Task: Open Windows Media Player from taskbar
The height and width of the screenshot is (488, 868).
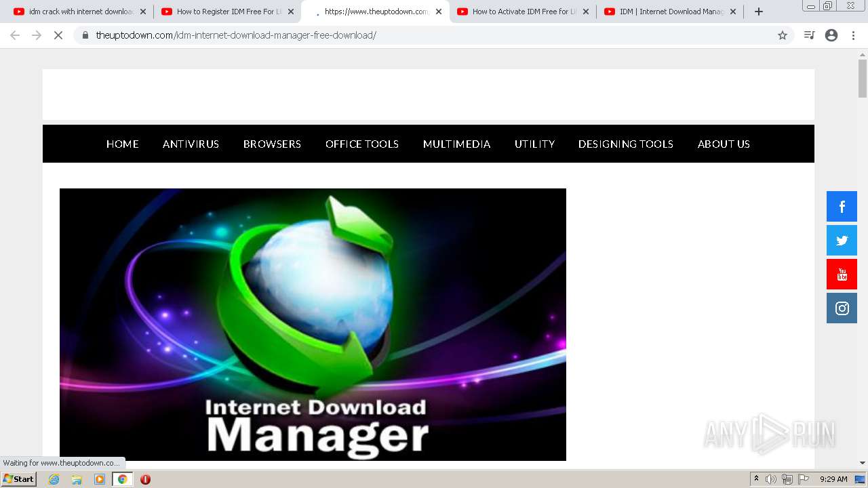Action: [100, 479]
